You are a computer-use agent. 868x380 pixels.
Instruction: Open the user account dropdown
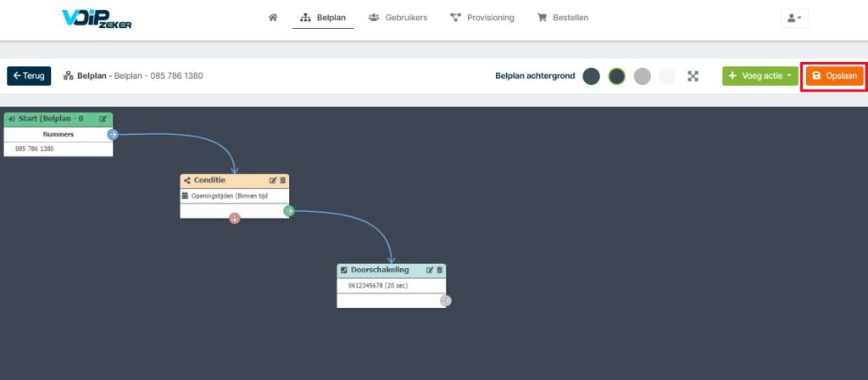[794, 19]
